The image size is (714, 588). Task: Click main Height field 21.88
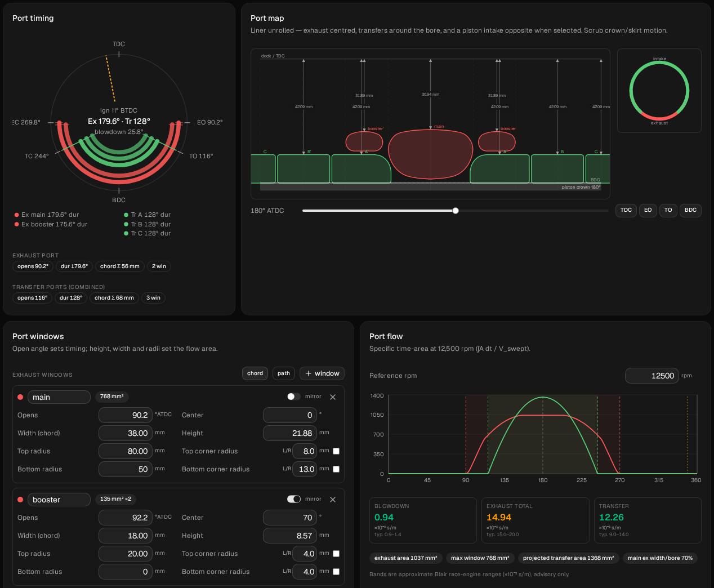click(x=290, y=433)
